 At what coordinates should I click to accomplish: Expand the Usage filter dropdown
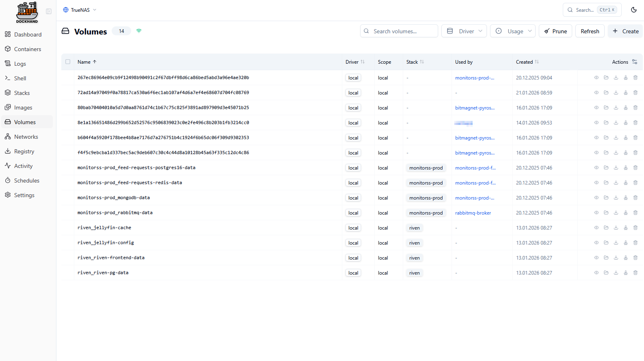513,31
